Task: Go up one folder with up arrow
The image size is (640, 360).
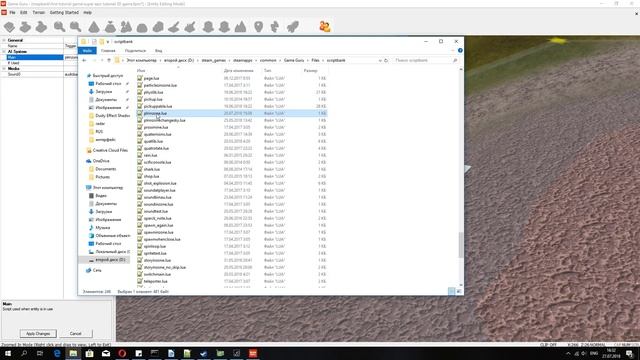Action: click(109, 60)
